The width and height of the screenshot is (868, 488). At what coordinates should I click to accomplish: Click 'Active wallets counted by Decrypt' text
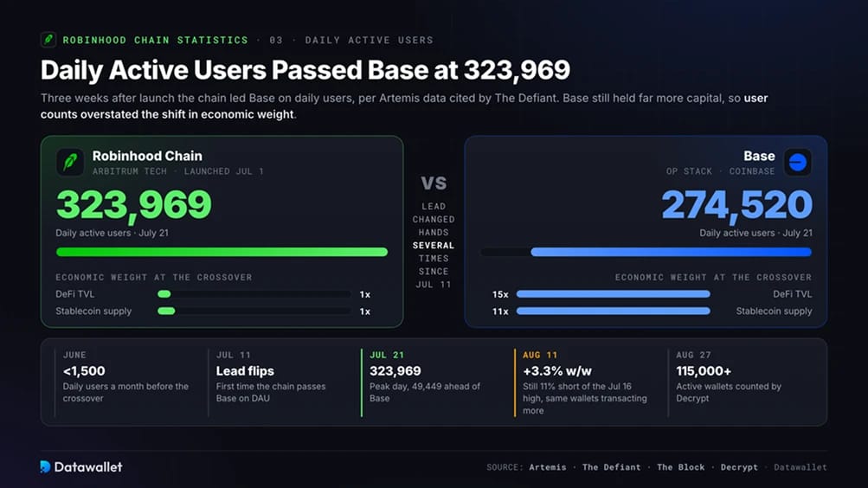(729, 392)
